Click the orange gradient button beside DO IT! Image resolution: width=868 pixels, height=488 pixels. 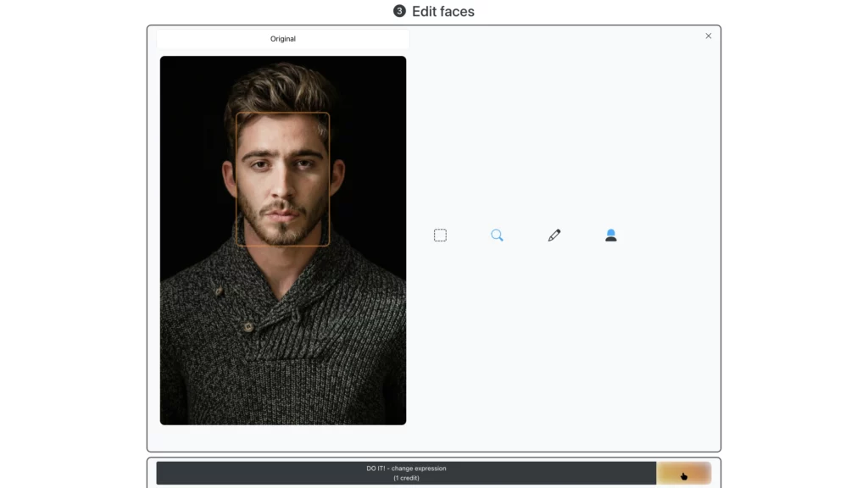coord(684,474)
